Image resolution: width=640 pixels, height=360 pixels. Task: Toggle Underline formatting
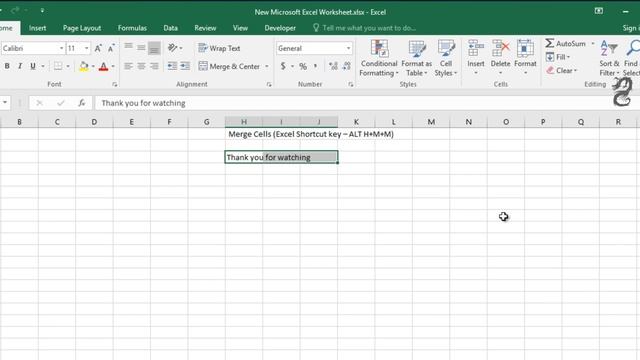(x=33, y=66)
